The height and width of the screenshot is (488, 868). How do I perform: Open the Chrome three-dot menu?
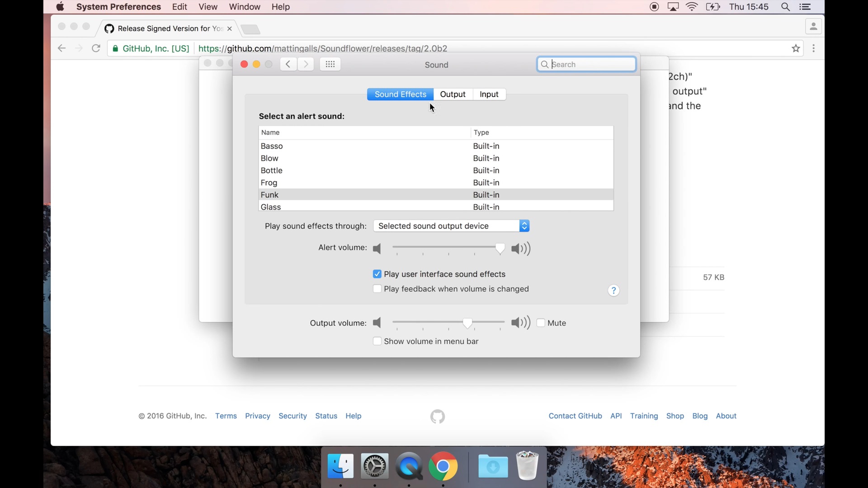pos(814,48)
